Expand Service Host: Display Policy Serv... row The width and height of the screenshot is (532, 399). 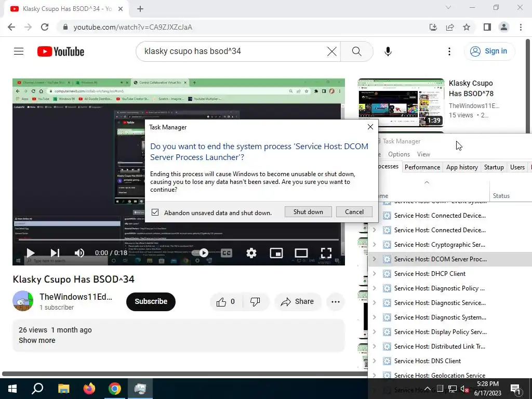374,332
